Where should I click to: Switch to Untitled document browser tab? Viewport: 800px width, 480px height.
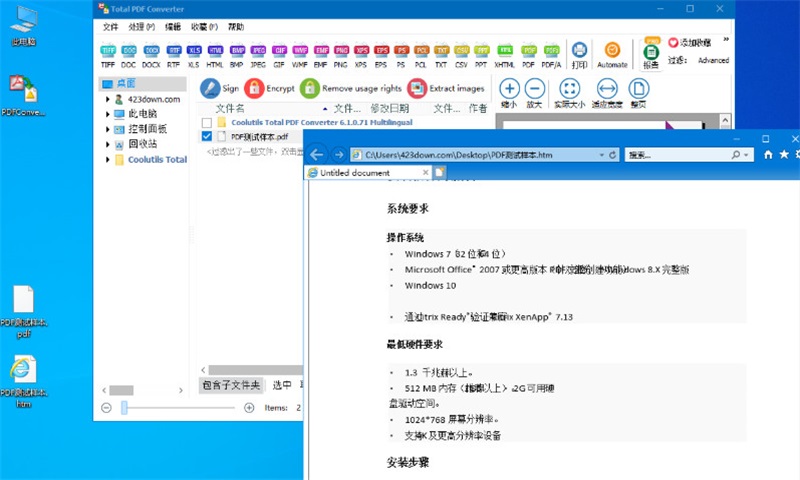coord(368,173)
